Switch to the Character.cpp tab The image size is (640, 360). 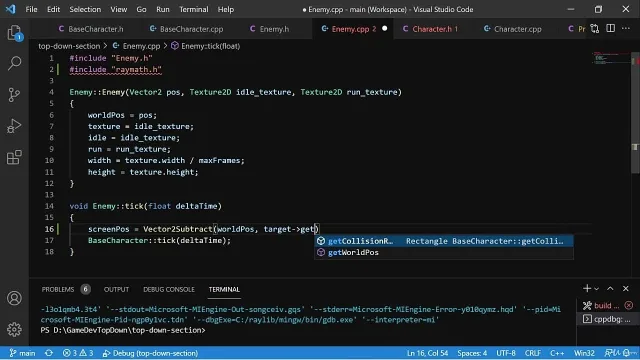click(x=513, y=29)
